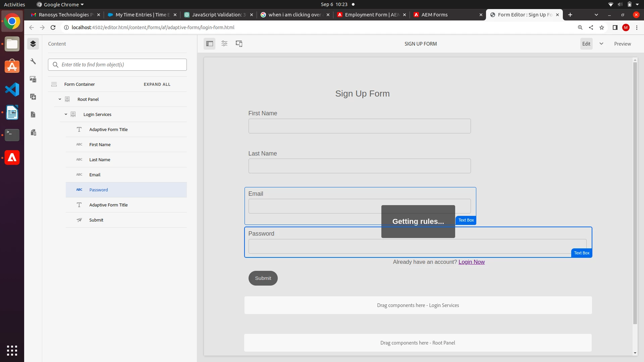This screenshot has height=362, width=644.
Task: Open the emulator device icon
Action: 239,44
